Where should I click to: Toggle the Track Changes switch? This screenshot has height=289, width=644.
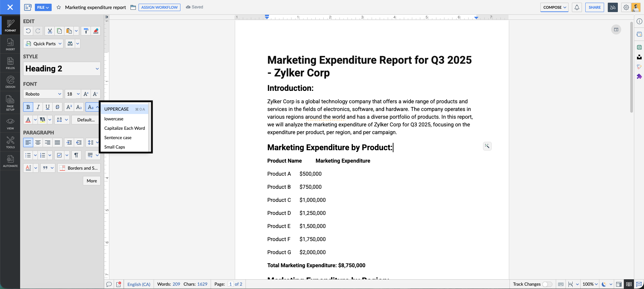(x=547, y=284)
